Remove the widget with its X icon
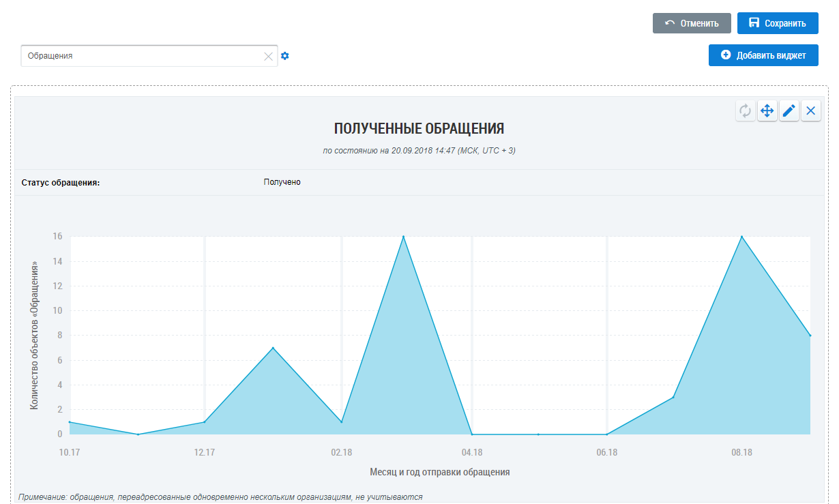Screen dimensions: 839x504 (x=810, y=110)
